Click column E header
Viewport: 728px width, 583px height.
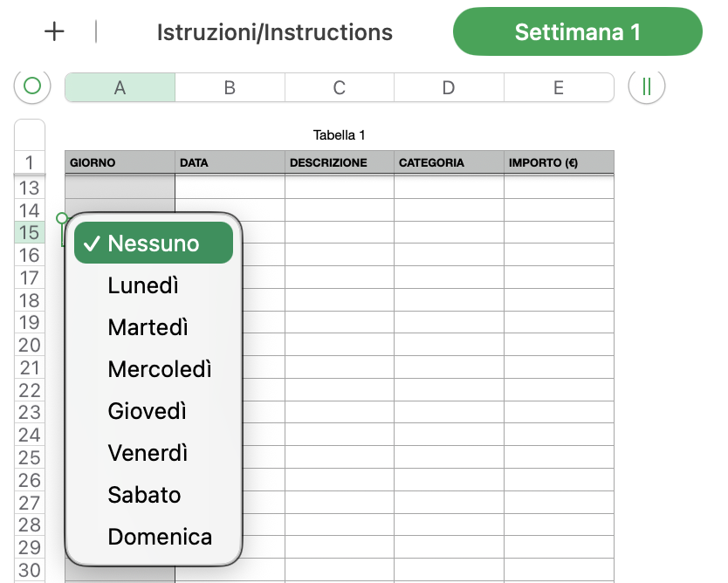(x=559, y=87)
